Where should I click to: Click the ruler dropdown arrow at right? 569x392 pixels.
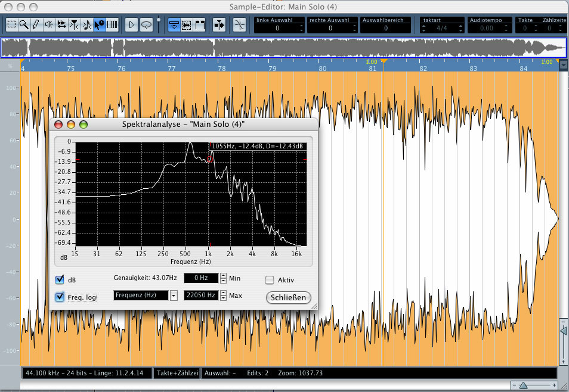562,65
